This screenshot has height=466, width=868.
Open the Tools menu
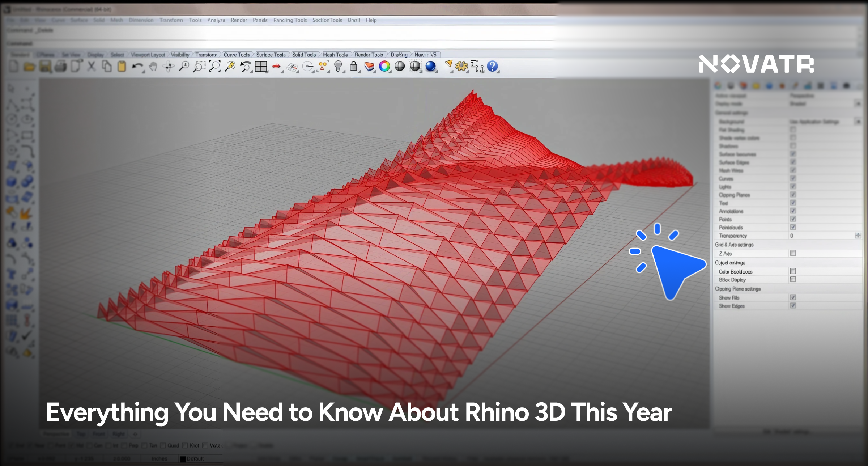pyautogui.click(x=195, y=20)
